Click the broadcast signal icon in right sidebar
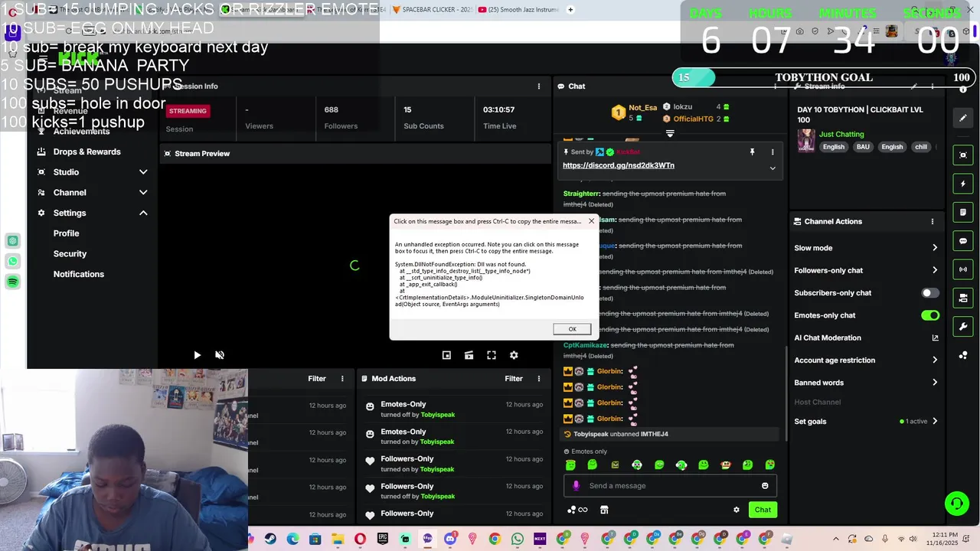The height and width of the screenshot is (551, 980). [963, 269]
